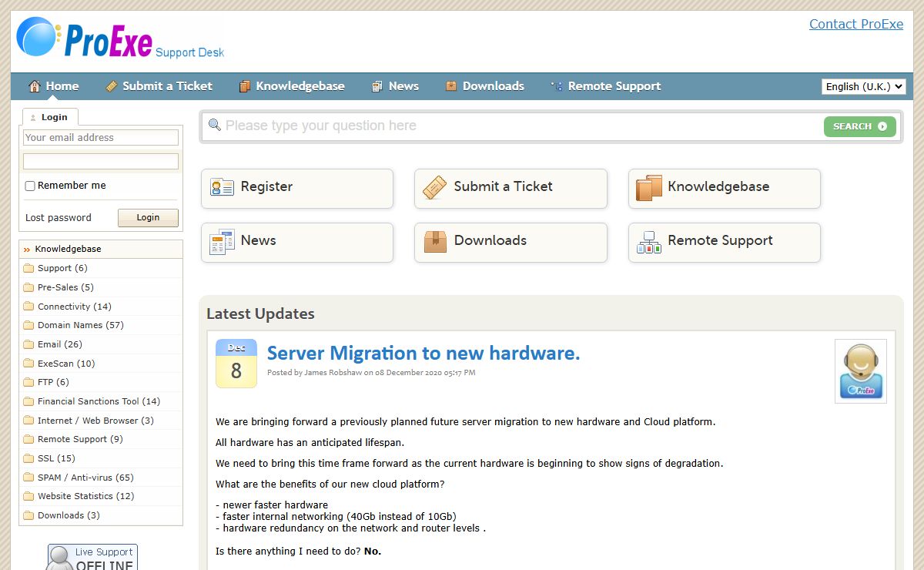Image resolution: width=924 pixels, height=570 pixels.
Task: Click the Live Support offline icon
Action: point(92,557)
